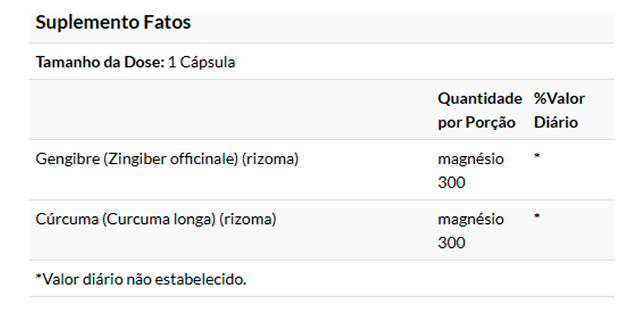Viewport: 644px width, 311px height.
Task: Click the "*Valor diário não estabelecido." footnote
Action: 141,279
